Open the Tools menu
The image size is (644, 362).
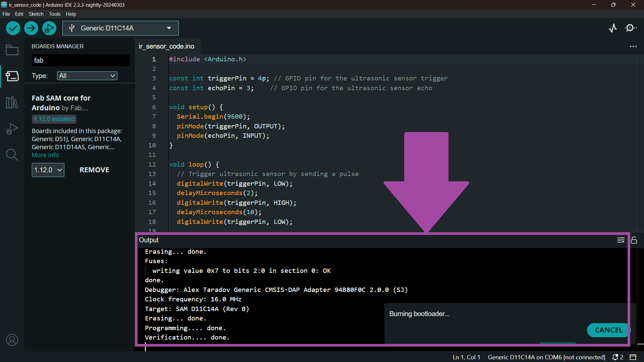pos(55,14)
